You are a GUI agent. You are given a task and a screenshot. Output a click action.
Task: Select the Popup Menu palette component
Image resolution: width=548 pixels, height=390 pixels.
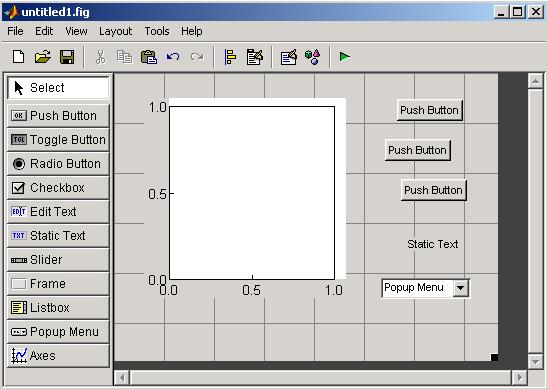pyautogui.click(x=58, y=332)
